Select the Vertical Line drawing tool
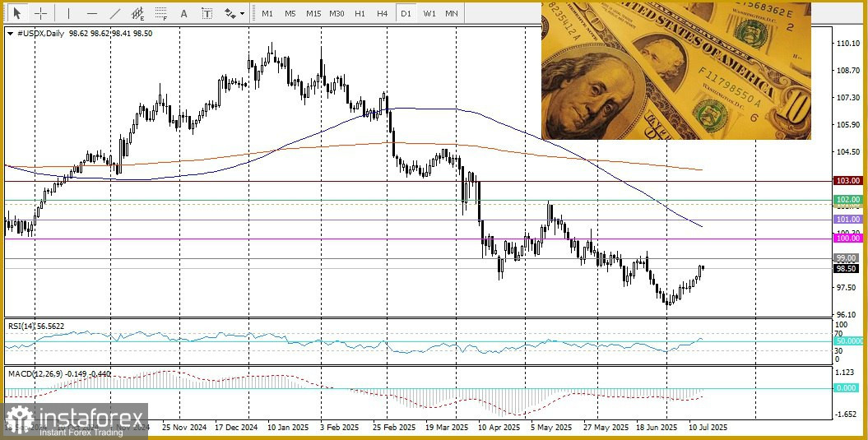Image resolution: width=868 pixels, height=440 pixels. tap(68, 13)
